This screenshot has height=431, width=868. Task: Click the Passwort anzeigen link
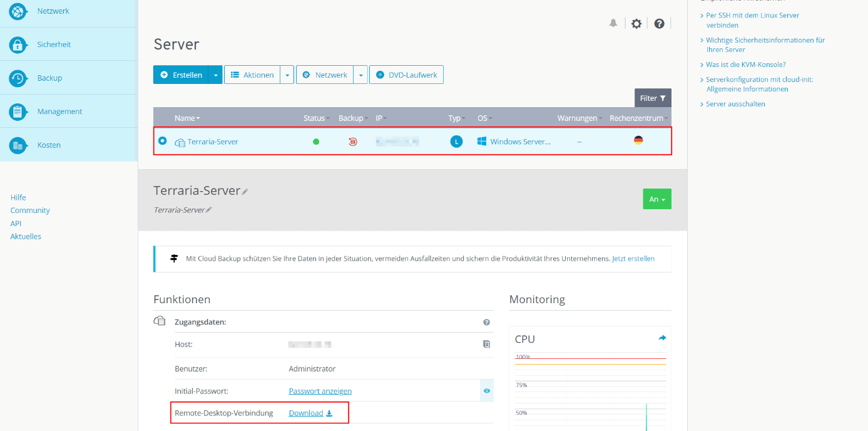pyautogui.click(x=320, y=391)
